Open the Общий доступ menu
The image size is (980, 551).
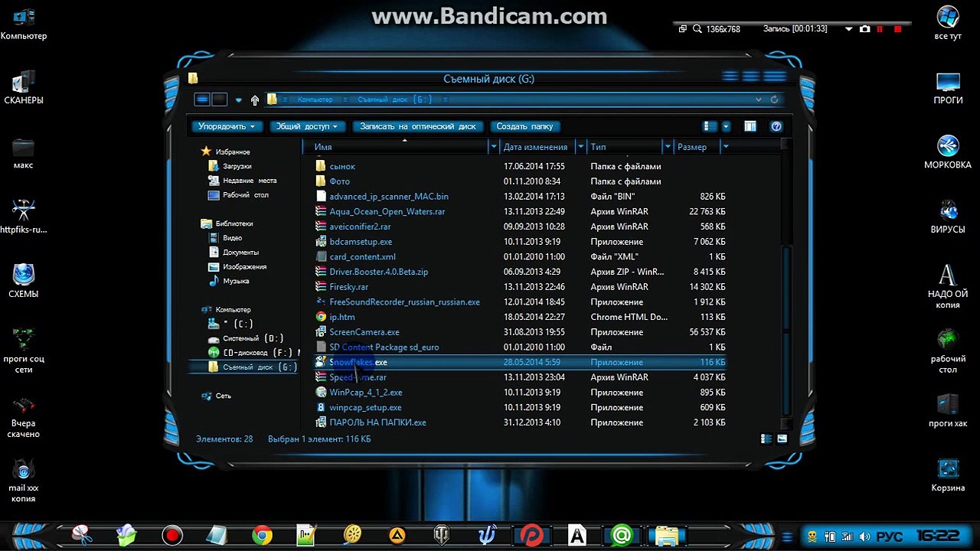point(307,126)
